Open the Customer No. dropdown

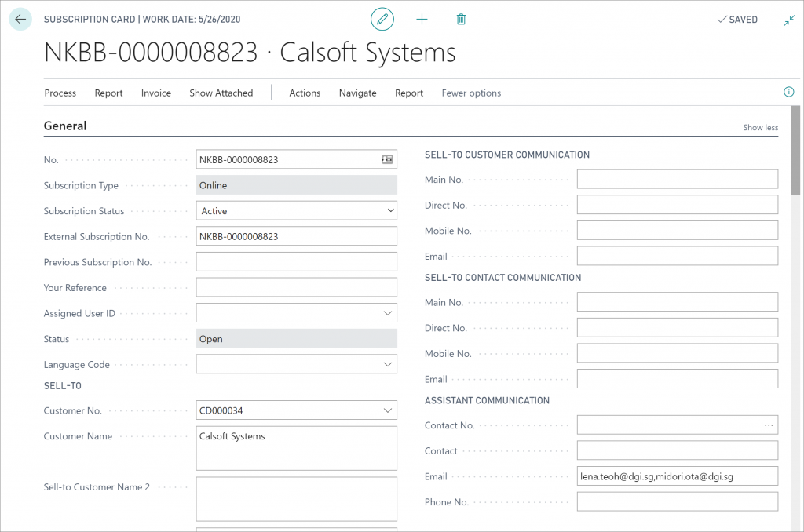tap(388, 410)
